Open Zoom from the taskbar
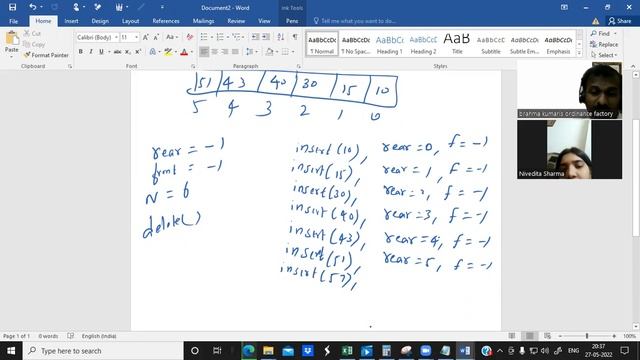 [x=426, y=351]
